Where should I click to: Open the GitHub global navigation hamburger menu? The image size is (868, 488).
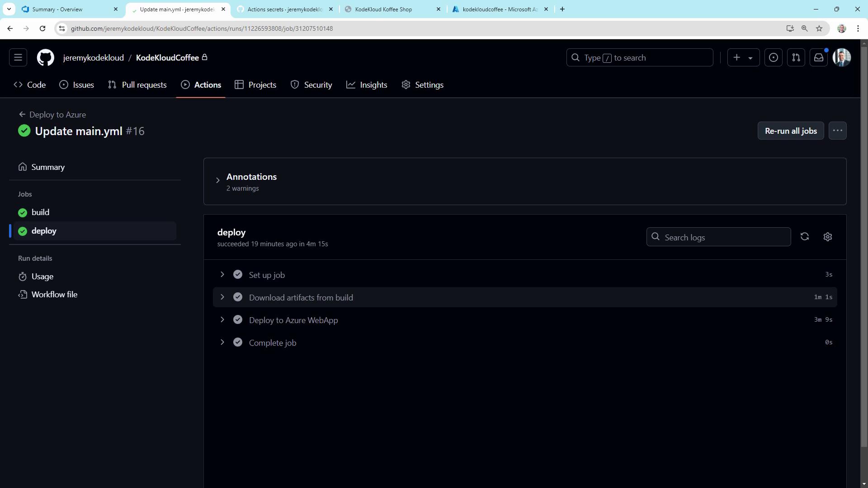18,57
